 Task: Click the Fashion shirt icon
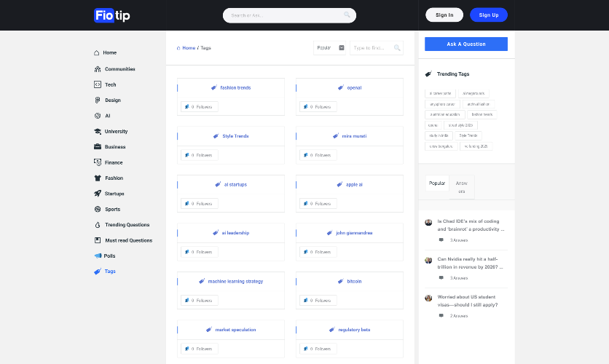[98, 178]
